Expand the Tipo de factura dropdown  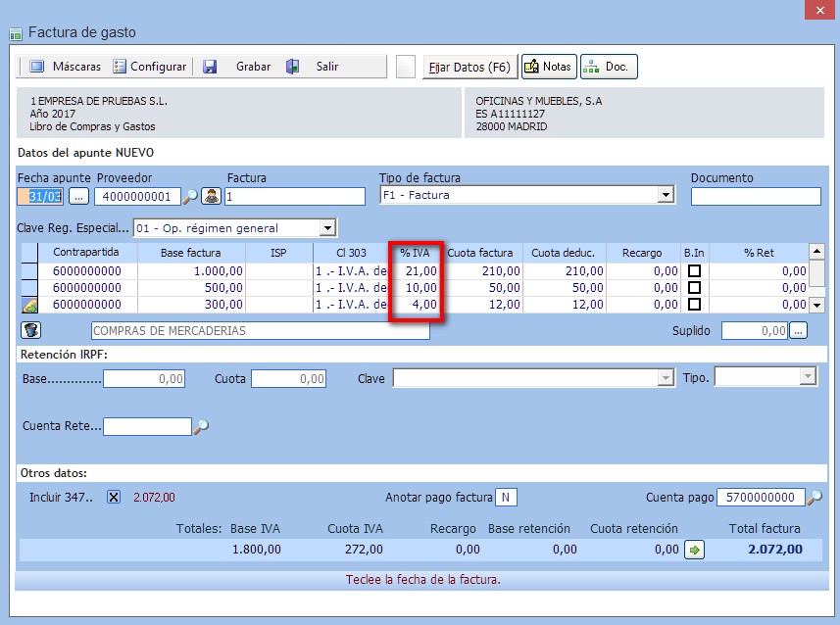[666, 195]
